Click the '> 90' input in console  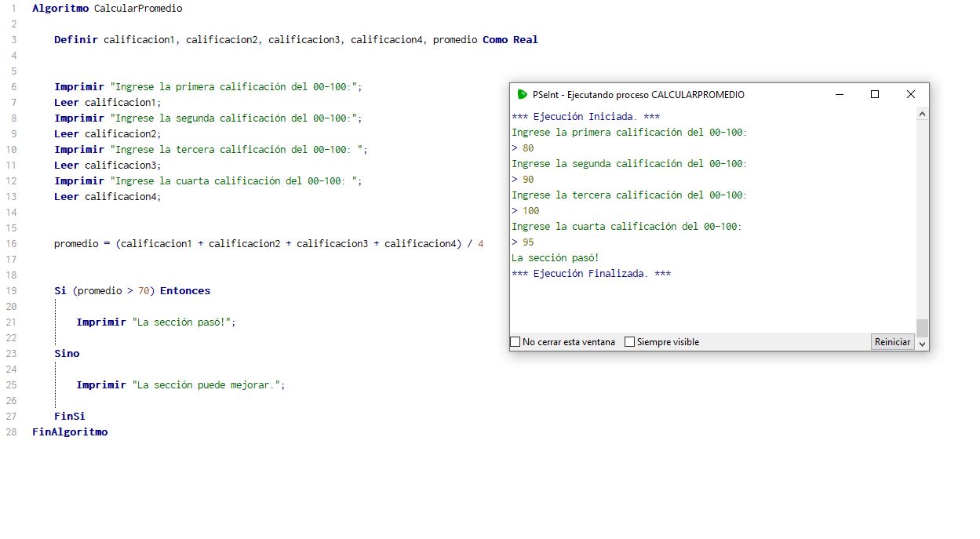tap(523, 180)
